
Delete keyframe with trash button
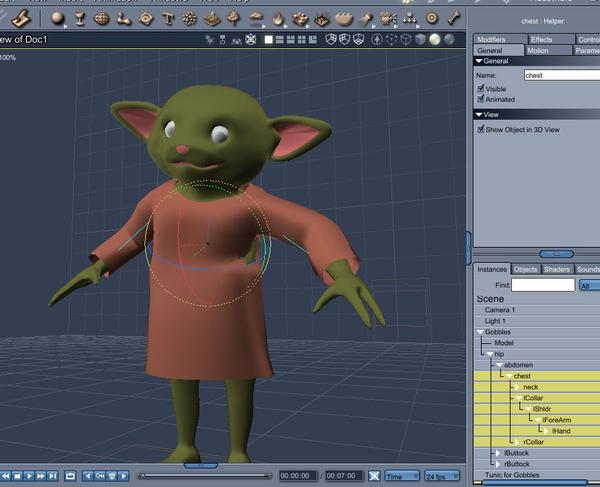tap(111, 476)
